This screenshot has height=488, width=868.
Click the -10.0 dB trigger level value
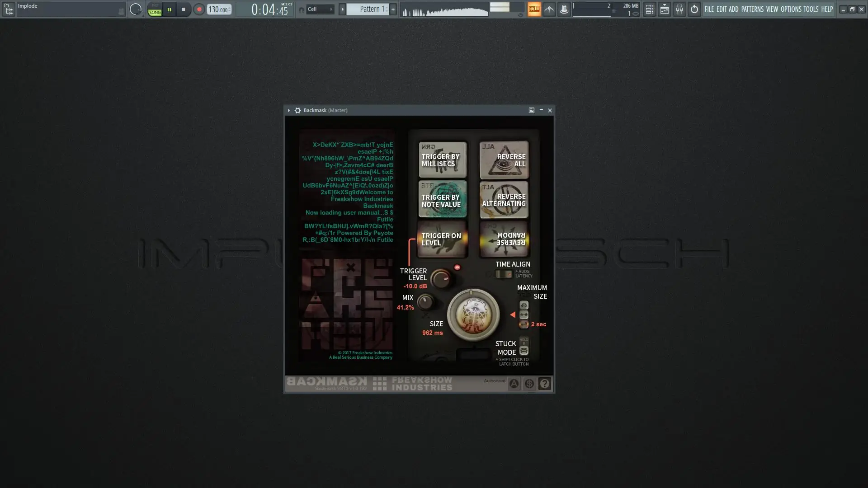415,286
